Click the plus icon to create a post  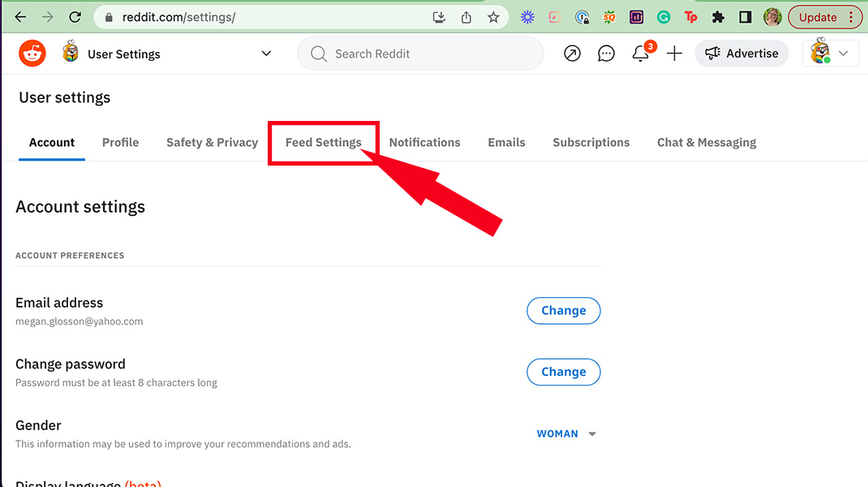tap(674, 53)
